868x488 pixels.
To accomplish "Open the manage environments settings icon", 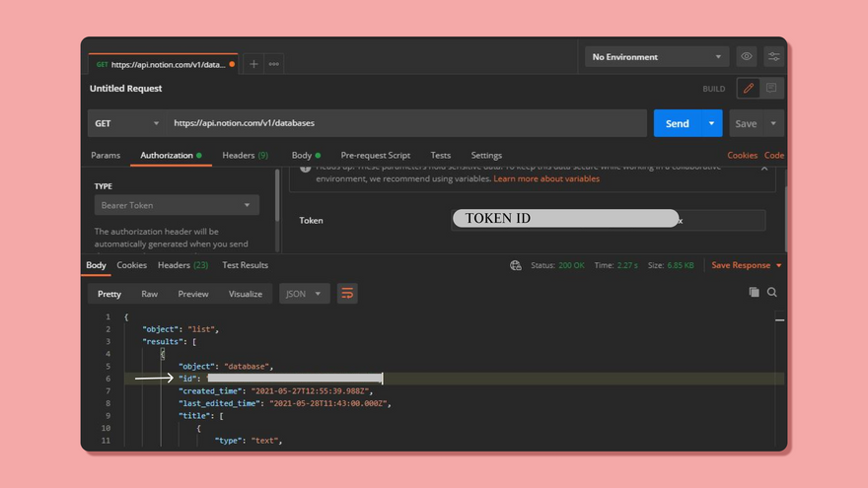I will (x=774, y=57).
